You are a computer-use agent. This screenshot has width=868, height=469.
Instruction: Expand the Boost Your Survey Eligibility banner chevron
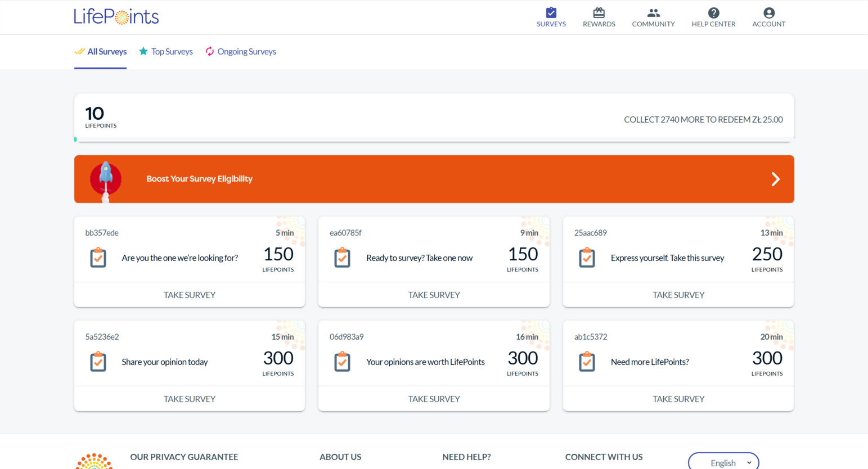coord(775,179)
